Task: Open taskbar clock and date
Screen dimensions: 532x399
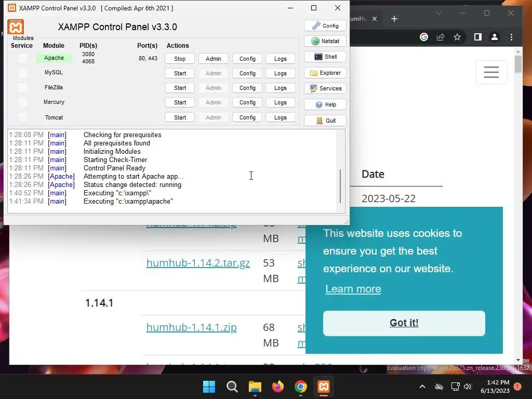Action: tap(495, 387)
